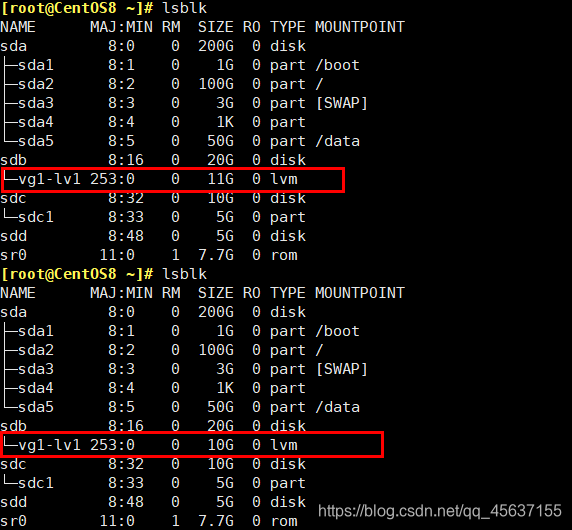Click [SWAP] mountpoint in the first lsblk output
Viewport: 572px width, 530px height.
point(341,103)
